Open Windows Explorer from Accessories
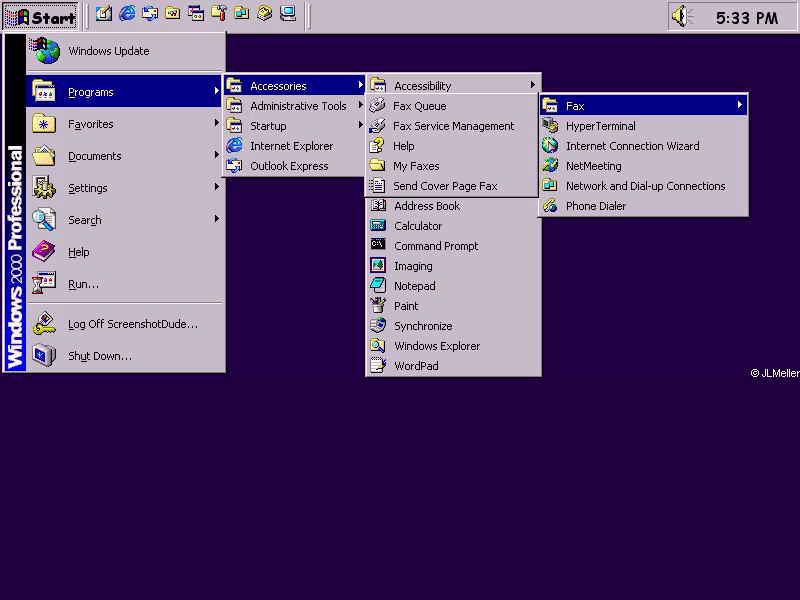The image size is (800, 600). (x=454, y=345)
